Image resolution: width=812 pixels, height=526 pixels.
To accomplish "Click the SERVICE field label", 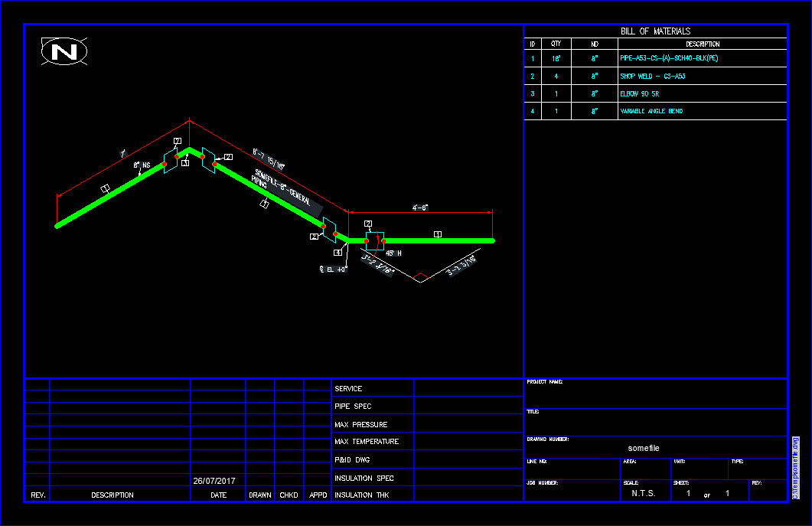I will pyautogui.click(x=348, y=389).
